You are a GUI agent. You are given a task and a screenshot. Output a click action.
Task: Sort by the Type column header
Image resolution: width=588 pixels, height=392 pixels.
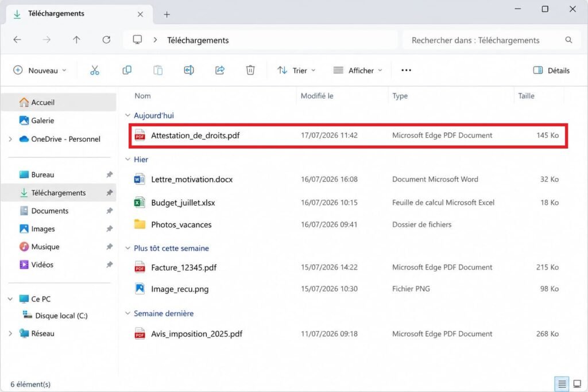400,96
